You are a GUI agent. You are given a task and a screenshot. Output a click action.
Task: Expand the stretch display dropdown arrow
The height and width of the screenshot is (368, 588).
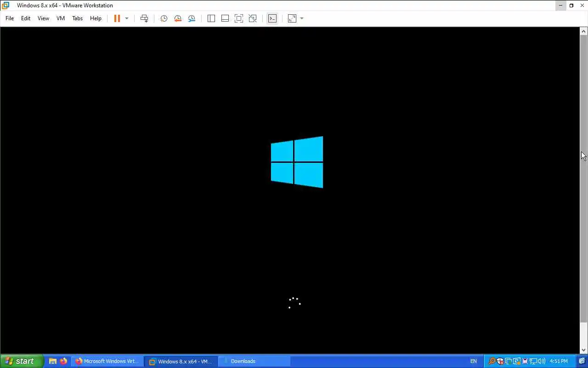302,18
